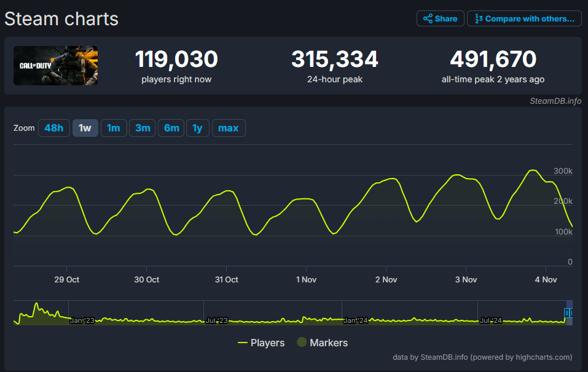Click the data by SteamDB.info footer credit

pyautogui.click(x=482, y=357)
